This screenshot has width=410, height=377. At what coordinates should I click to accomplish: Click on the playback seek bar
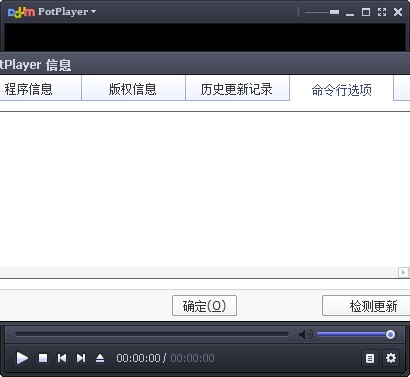point(152,334)
